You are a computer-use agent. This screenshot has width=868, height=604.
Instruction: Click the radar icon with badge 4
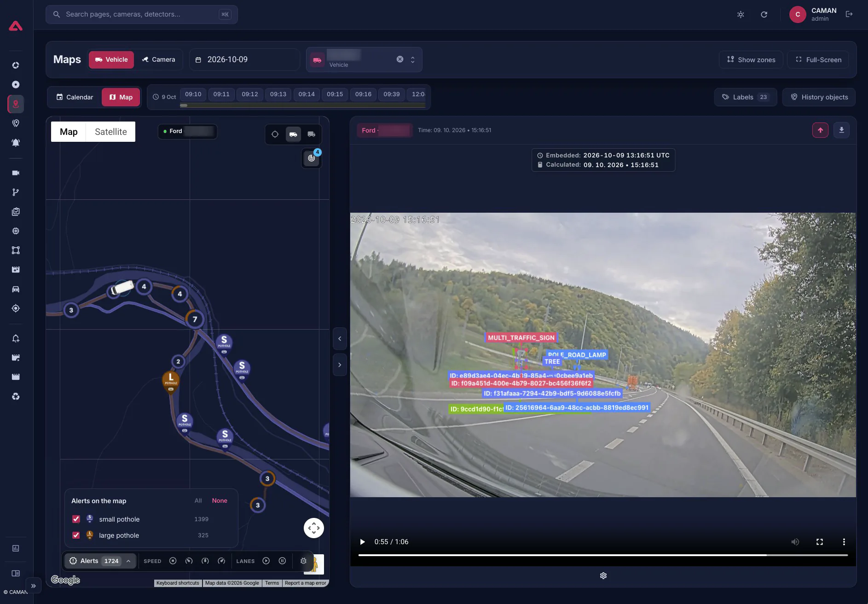[312, 158]
